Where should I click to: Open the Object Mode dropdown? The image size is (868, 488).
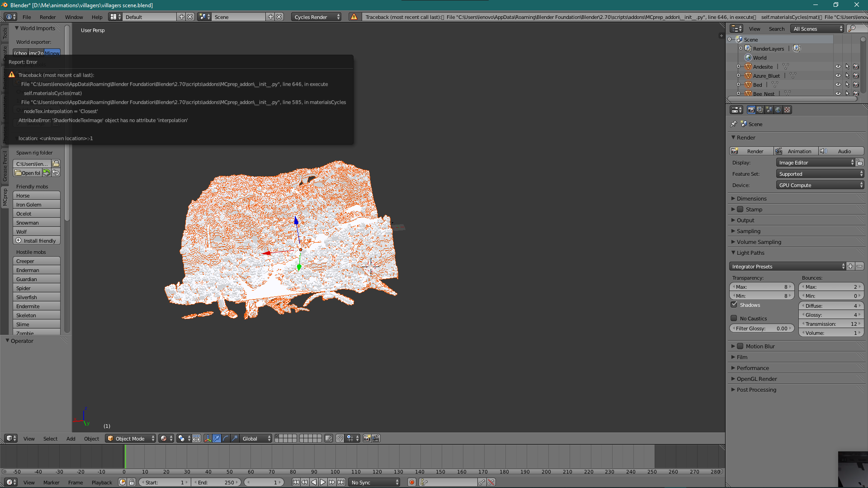(x=130, y=438)
